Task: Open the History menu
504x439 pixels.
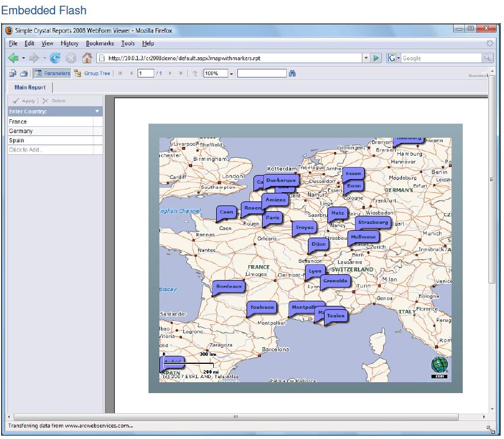Action: click(69, 44)
